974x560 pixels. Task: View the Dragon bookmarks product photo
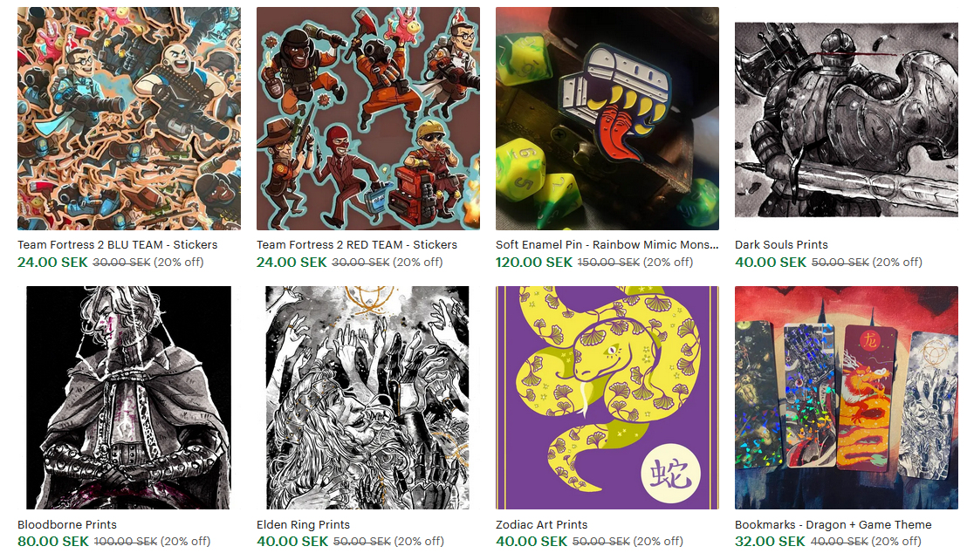847,398
